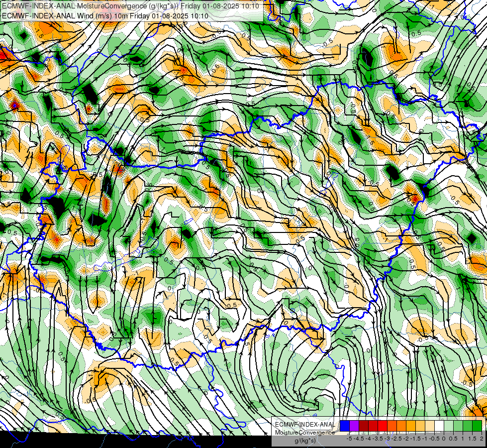Pick the bright red swatch between -3.5 and -3
487x448 pixels.
coord(383,426)
